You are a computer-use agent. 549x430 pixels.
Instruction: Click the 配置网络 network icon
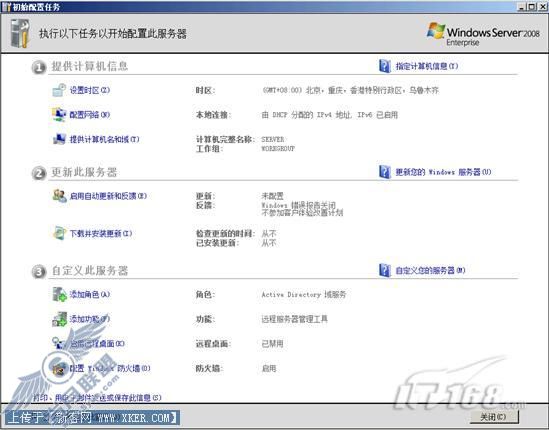(x=59, y=115)
